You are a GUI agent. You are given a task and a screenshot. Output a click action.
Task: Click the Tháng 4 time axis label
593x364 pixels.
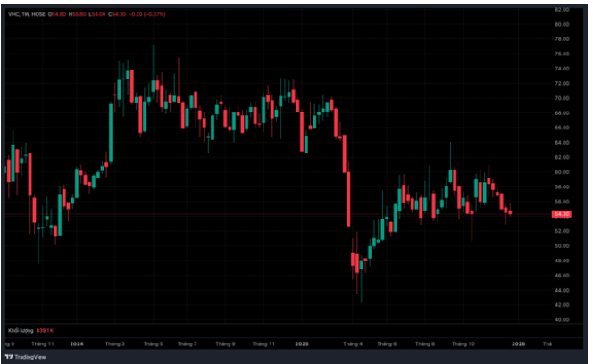[353, 344]
